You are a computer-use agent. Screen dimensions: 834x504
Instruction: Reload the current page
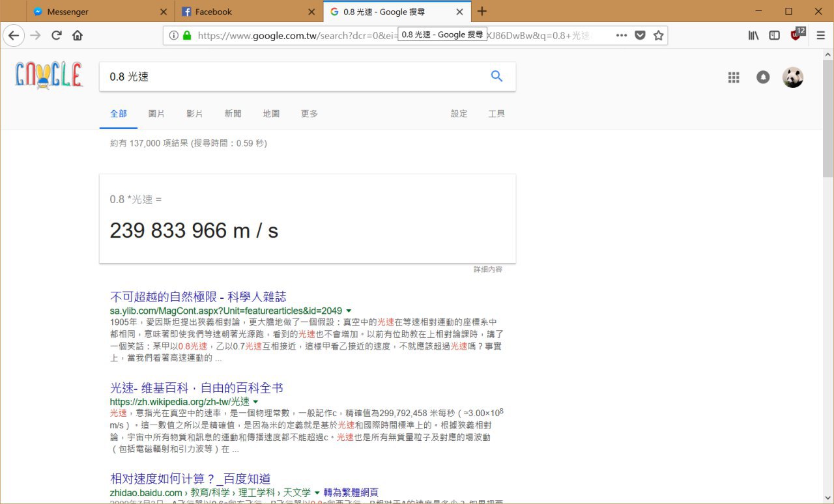[57, 35]
